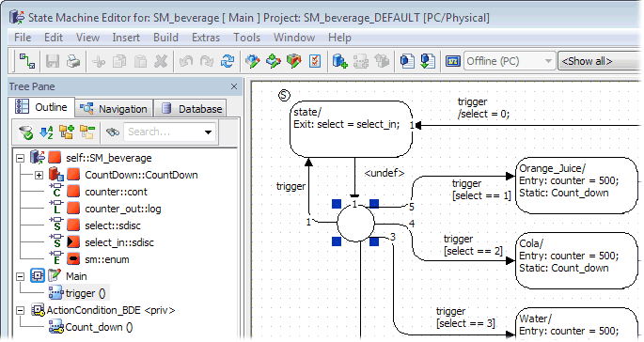Click the Delete X toolbar icon

161,62
